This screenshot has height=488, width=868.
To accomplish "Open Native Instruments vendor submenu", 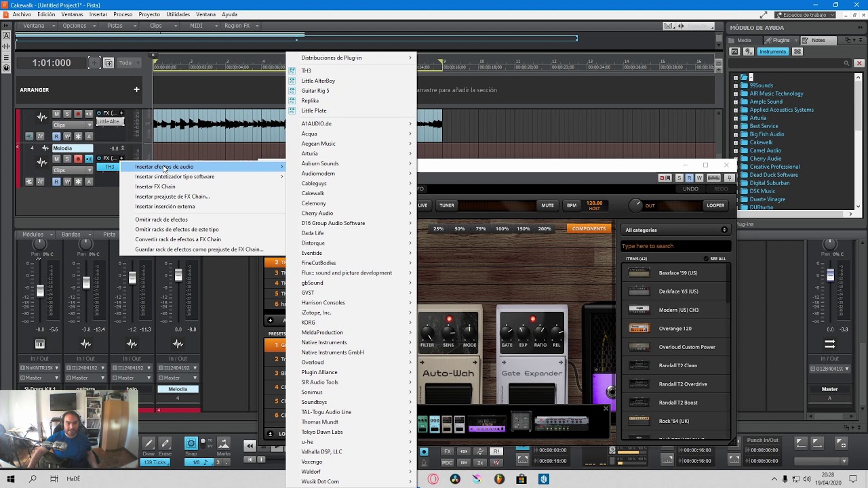I will [351, 342].
